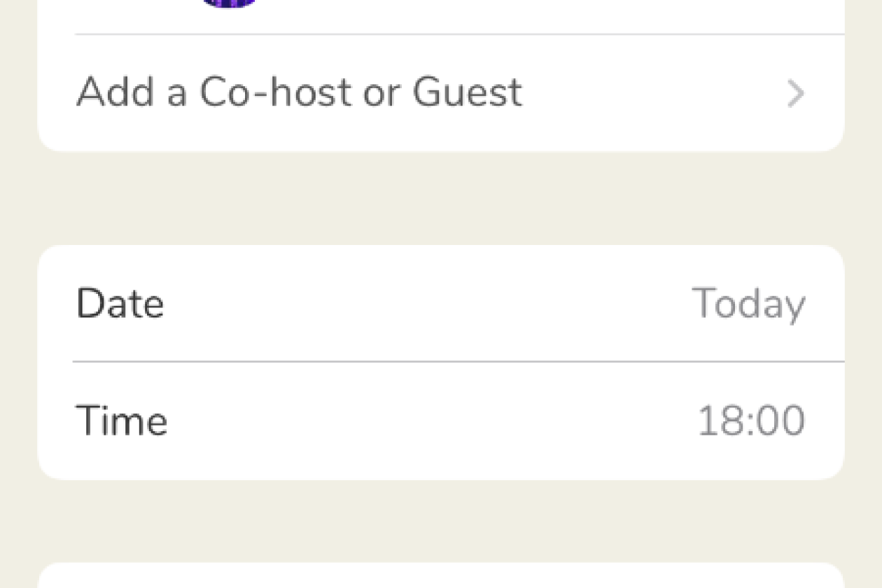Open the Date row
Screen dimensions: 882x588
pyautogui.click(x=441, y=303)
